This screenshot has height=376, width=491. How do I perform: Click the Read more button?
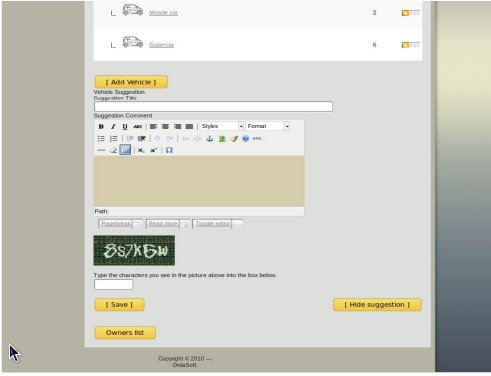pos(168,224)
